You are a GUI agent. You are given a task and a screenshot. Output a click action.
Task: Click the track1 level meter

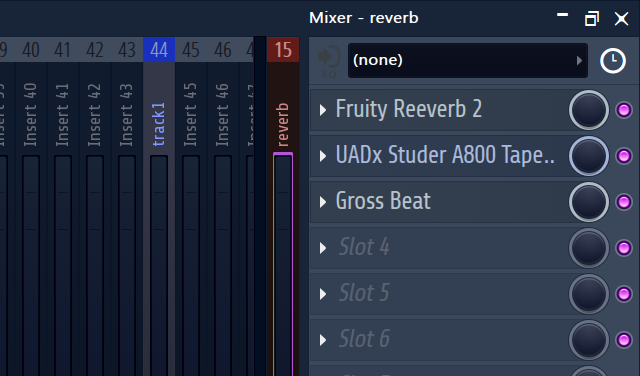coord(159,265)
